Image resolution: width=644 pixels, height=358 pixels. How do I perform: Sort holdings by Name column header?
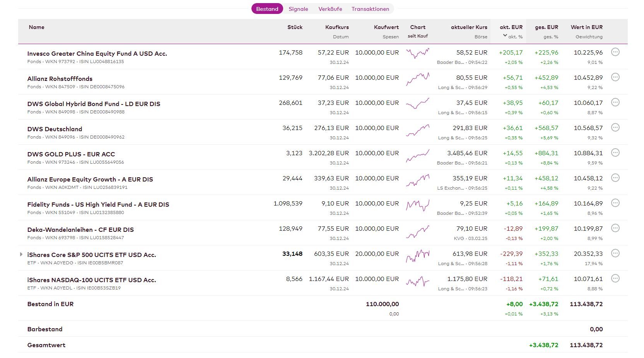[36, 27]
